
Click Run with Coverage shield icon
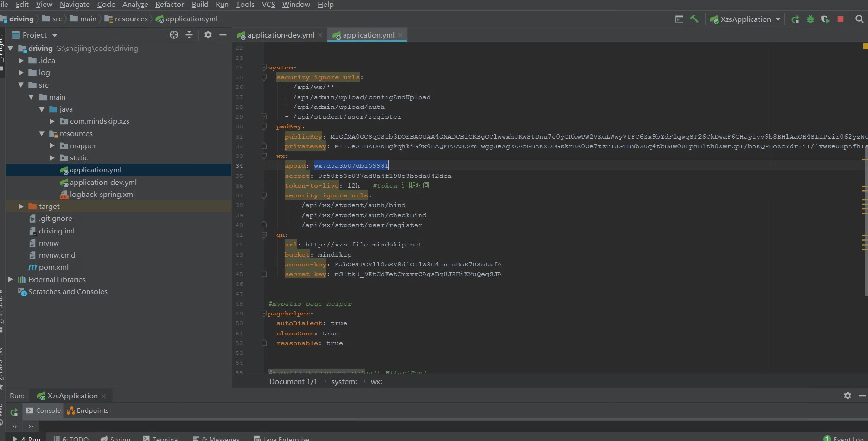(x=825, y=19)
